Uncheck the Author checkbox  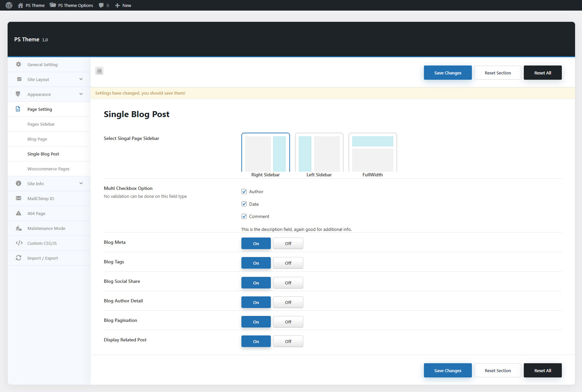pyautogui.click(x=244, y=192)
